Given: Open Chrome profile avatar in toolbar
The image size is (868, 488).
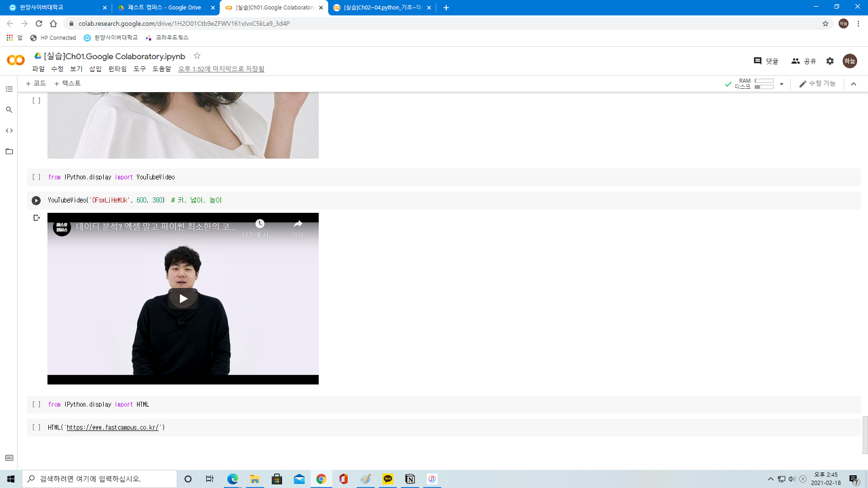Looking at the screenshot, I should point(844,23).
